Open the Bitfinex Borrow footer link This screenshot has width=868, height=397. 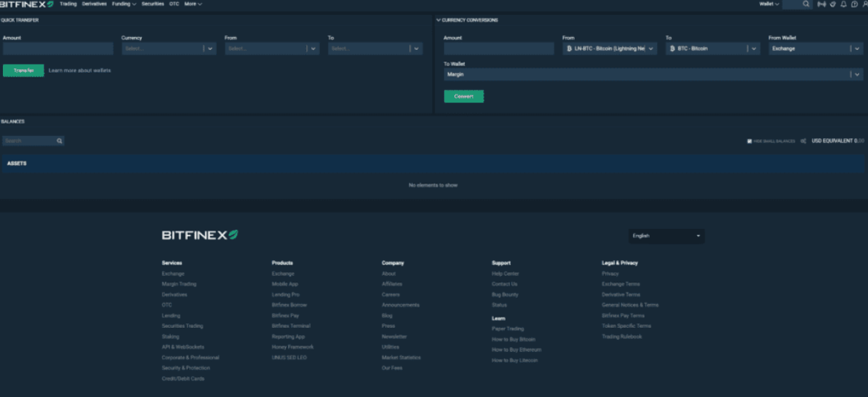point(289,305)
